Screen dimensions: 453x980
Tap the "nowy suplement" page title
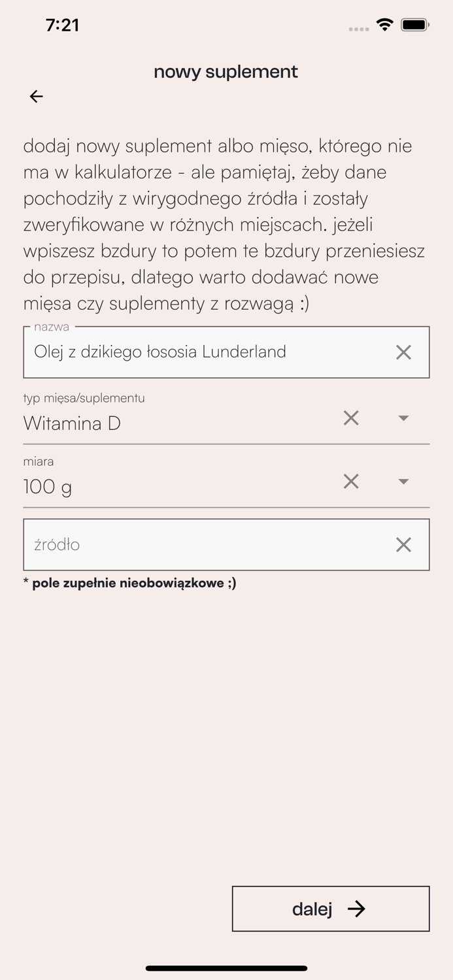click(x=226, y=72)
